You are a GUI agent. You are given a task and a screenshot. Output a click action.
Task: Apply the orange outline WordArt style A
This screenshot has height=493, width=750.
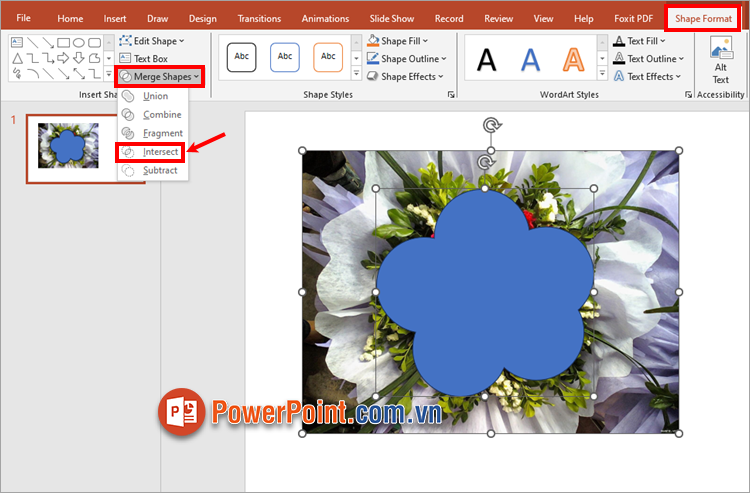coord(574,60)
